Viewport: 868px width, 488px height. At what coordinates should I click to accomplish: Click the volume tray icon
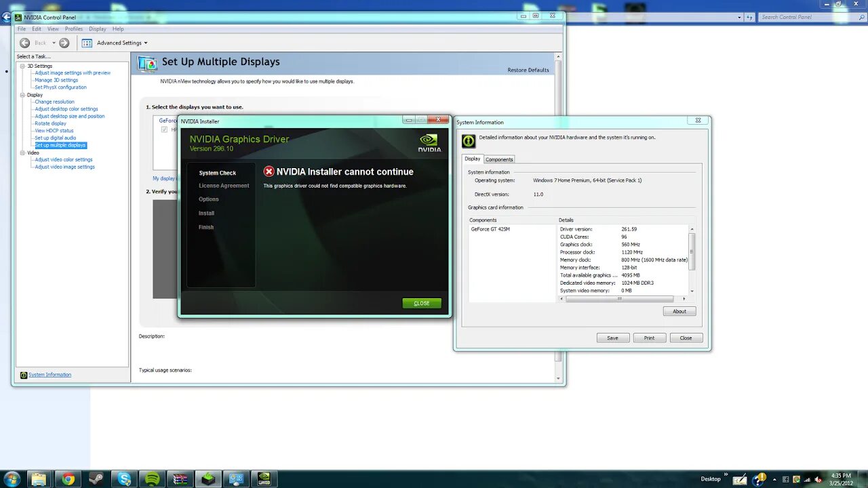817,479
